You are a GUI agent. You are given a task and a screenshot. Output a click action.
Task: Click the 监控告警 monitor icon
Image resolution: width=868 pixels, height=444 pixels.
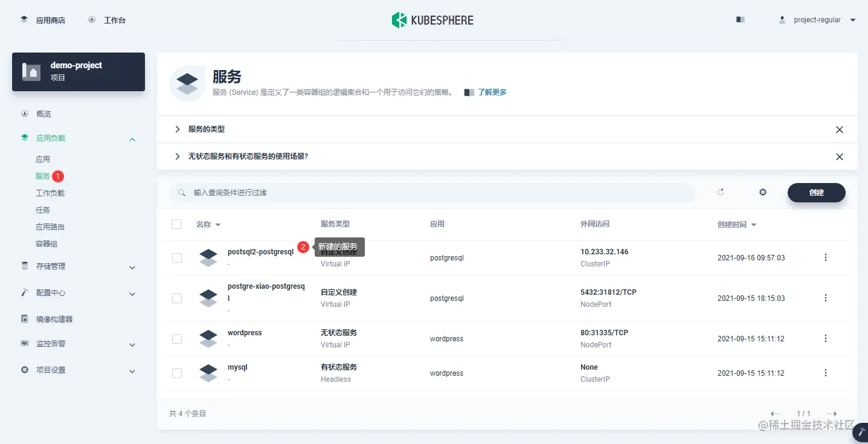[x=25, y=343]
